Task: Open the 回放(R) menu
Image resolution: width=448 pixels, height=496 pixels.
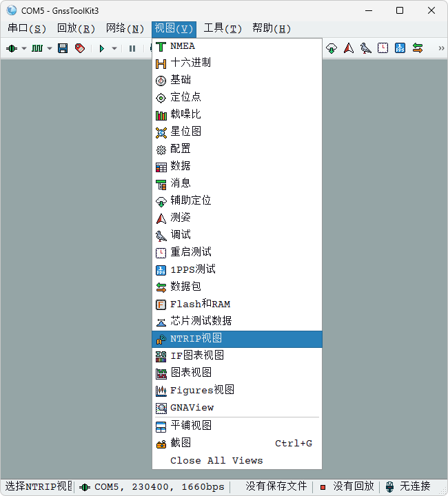Action: click(76, 28)
